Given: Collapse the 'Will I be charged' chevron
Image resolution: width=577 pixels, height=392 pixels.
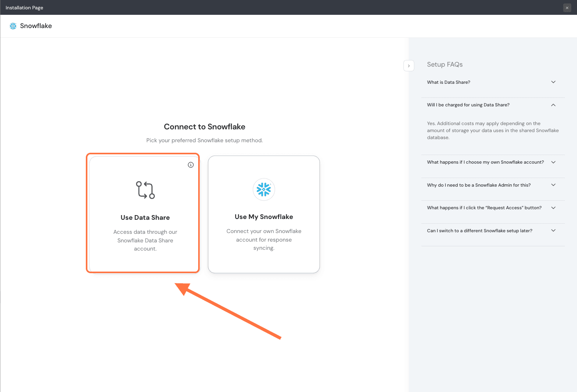Looking at the screenshot, I should tap(553, 105).
